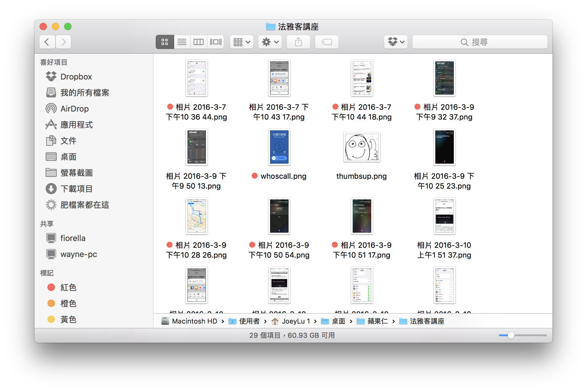587x392 pixels.
Task: Go forward with the right chevron button
Action: coord(63,42)
